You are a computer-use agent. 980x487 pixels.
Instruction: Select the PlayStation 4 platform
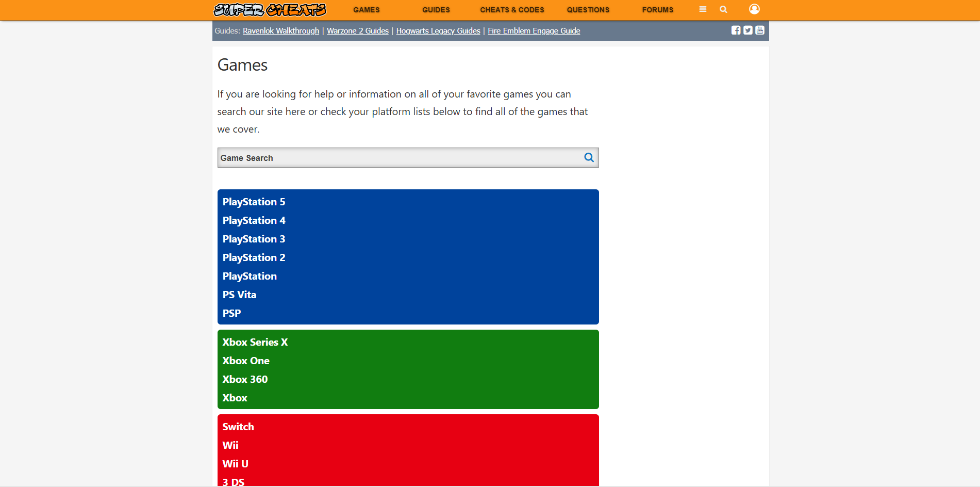click(254, 220)
